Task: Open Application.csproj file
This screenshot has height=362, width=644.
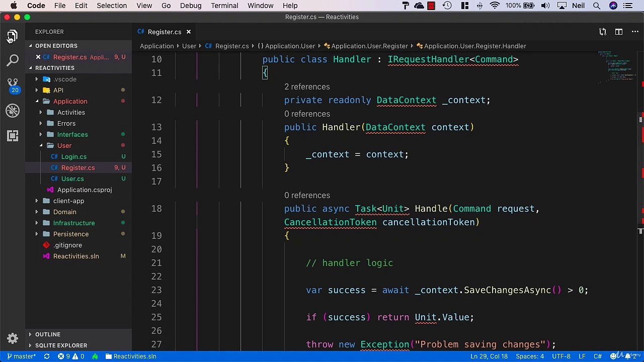Action: pyautogui.click(x=85, y=190)
